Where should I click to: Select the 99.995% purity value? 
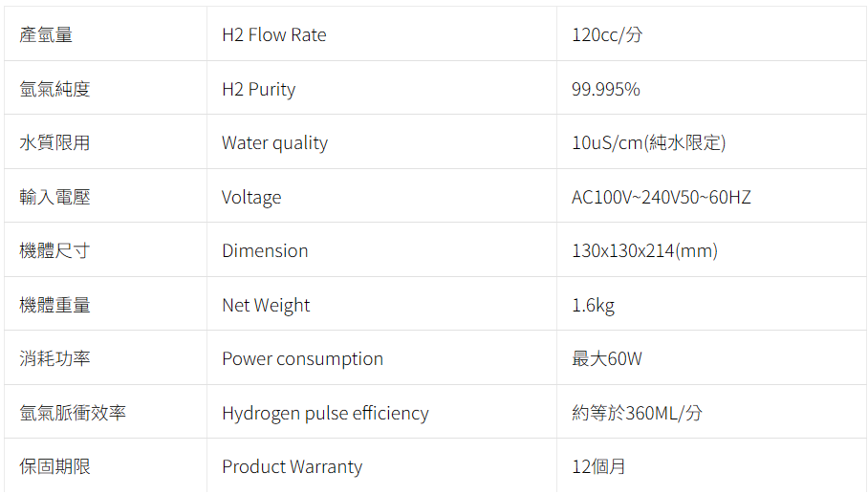tap(605, 90)
